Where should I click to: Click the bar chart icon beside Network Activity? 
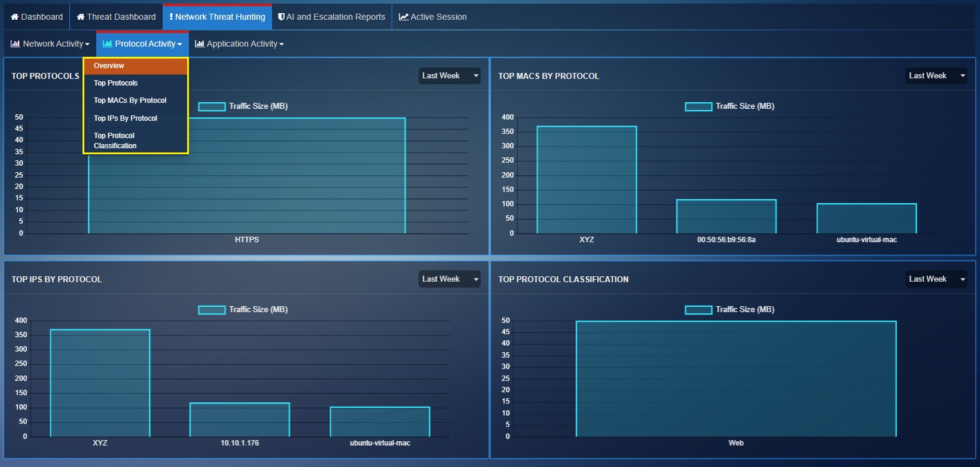click(x=16, y=44)
